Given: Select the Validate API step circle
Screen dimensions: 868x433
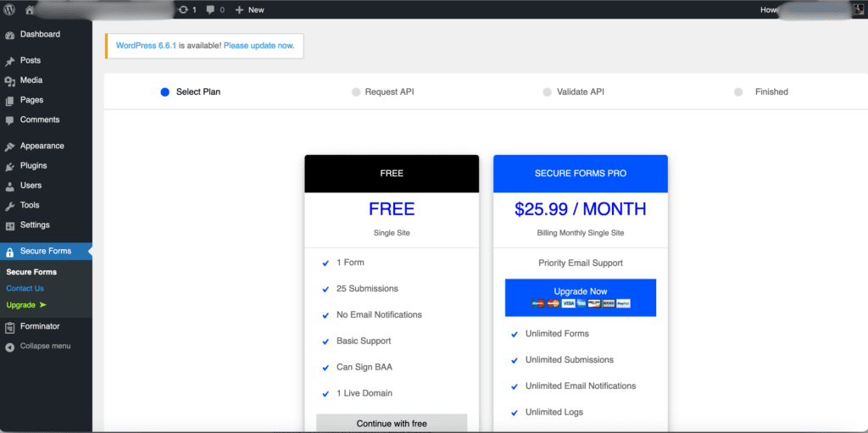Looking at the screenshot, I should [547, 92].
